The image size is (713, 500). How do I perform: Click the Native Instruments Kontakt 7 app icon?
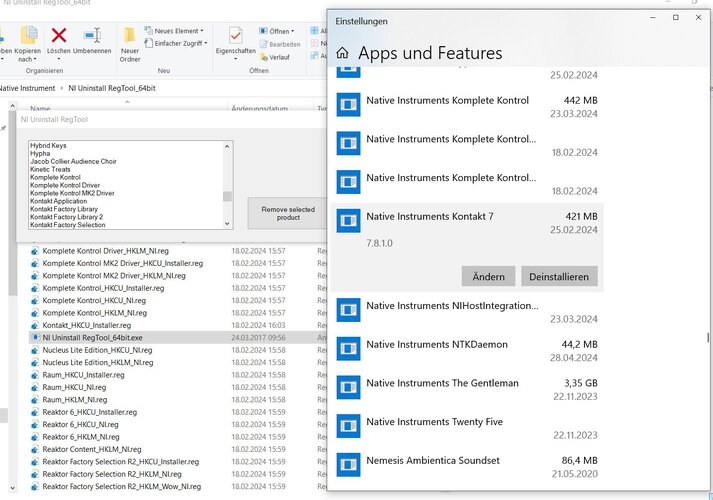click(348, 221)
